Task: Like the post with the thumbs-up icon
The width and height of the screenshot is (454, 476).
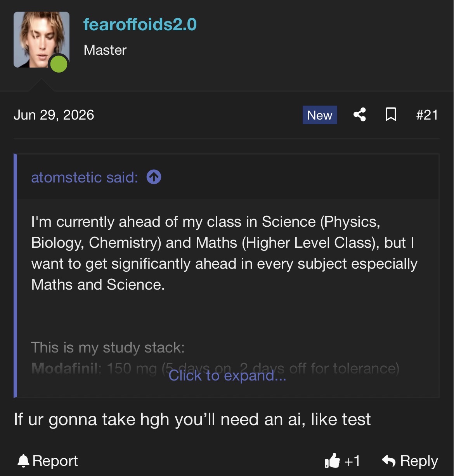Action: (332, 461)
